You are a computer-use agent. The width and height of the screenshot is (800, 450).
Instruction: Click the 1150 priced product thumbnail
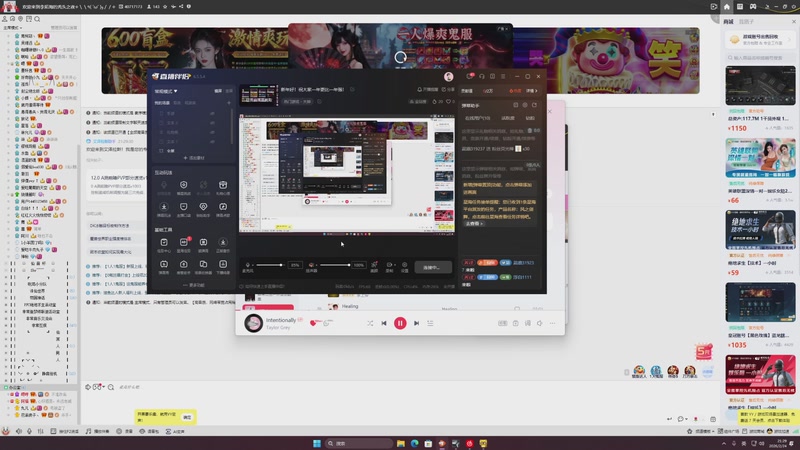[x=760, y=86]
